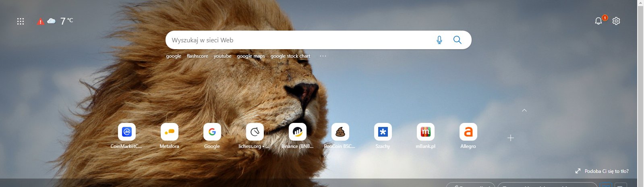
Task: Select the google stock chart suggestion
Action: tap(290, 56)
